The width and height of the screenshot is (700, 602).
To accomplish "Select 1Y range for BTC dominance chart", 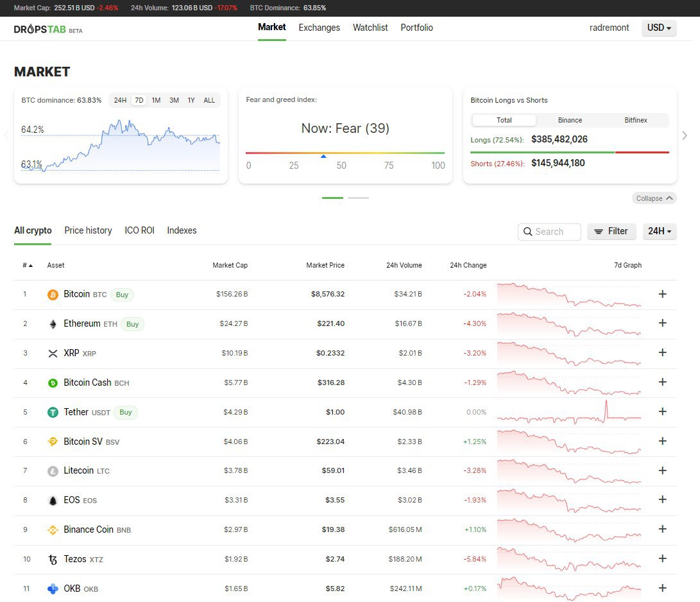I will (x=191, y=100).
